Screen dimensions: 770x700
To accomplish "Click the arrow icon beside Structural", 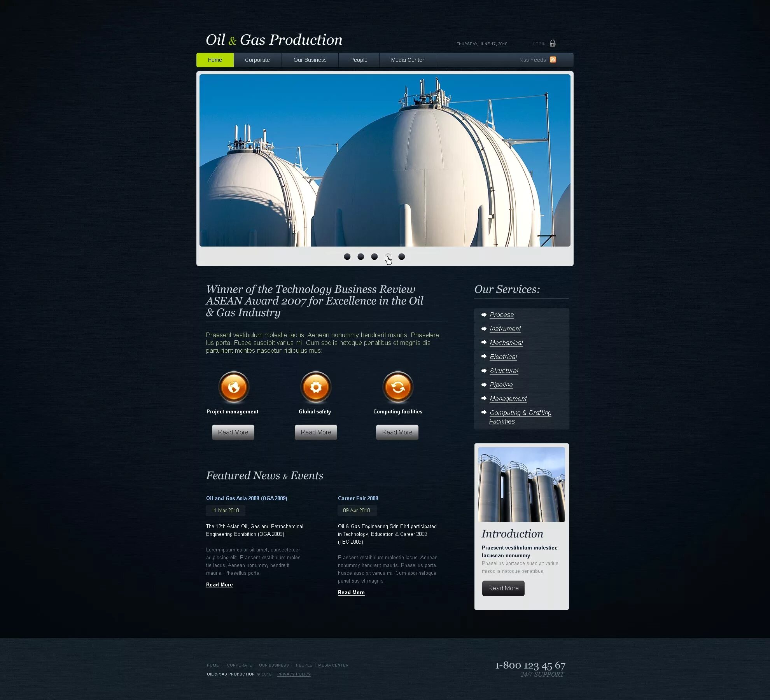I will (484, 371).
